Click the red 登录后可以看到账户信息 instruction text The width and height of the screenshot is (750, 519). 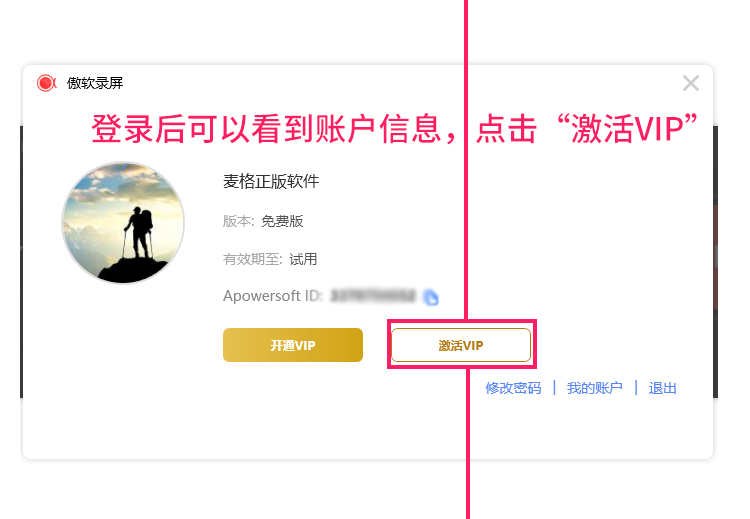[x=273, y=129]
